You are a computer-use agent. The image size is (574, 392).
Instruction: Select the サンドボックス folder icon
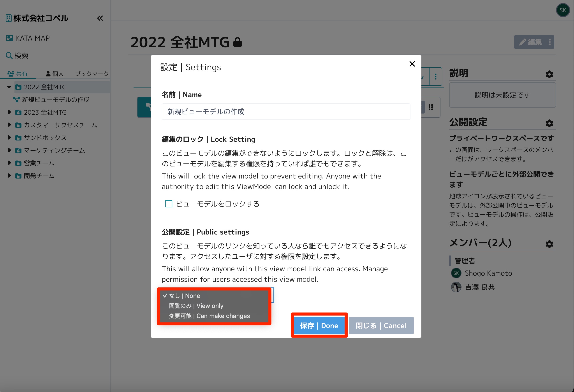coord(18,138)
